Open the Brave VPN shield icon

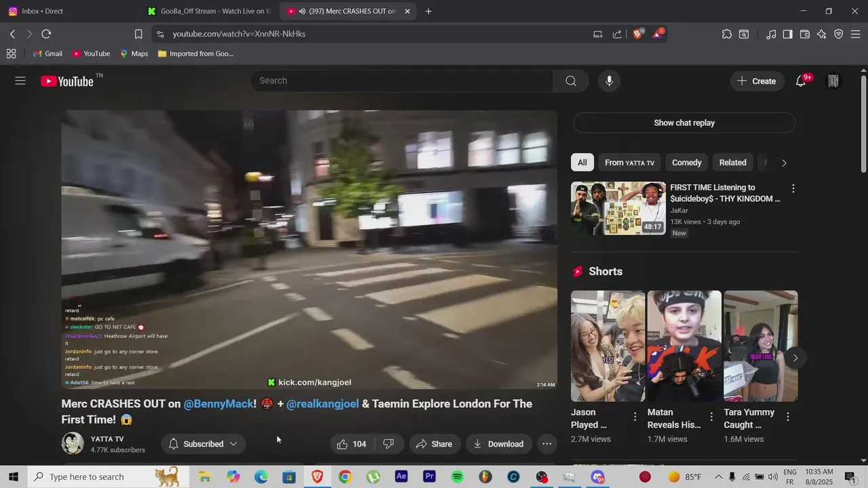[x=839, y=34]
